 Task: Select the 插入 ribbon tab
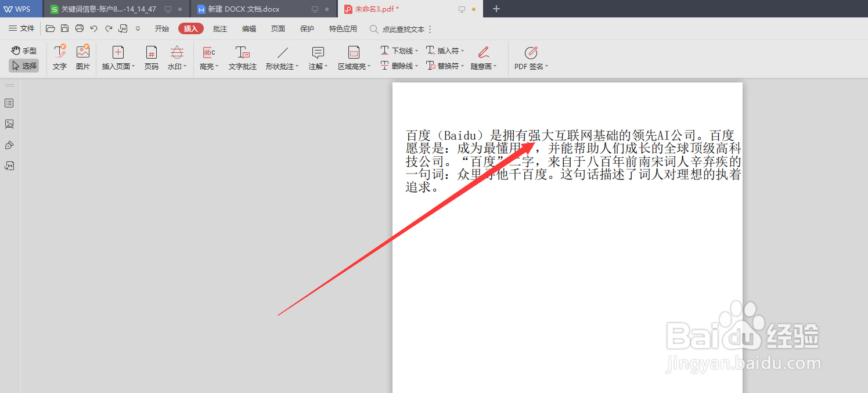[191, 28]
